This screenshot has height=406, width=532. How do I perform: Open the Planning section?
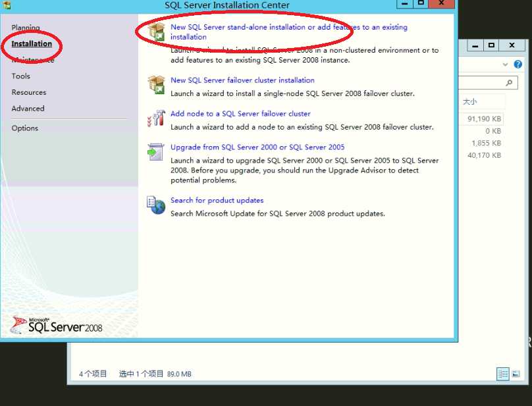[x=26, y=28]
